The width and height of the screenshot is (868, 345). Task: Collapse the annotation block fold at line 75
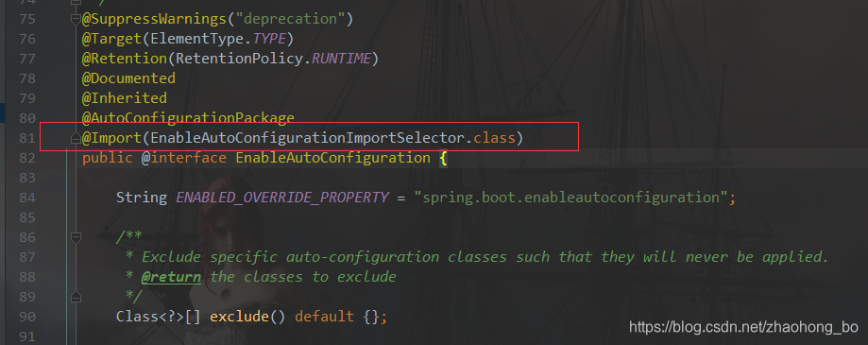(x=76, y=20)
